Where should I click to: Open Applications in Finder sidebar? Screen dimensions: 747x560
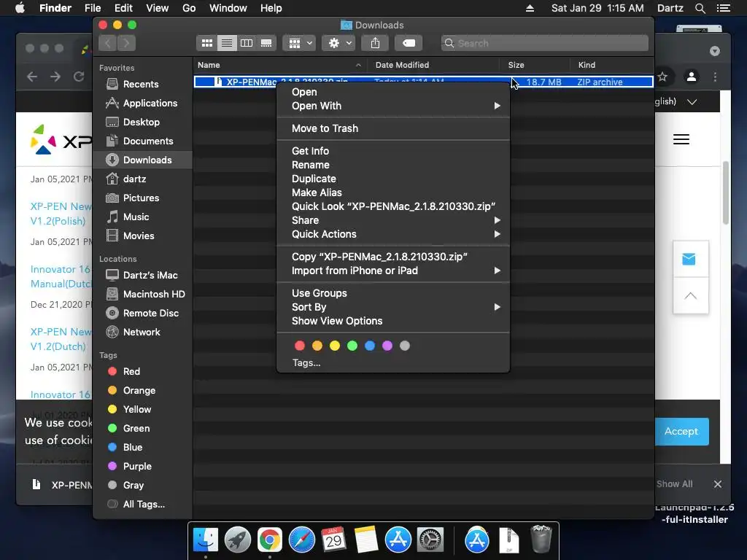point(142,104)
